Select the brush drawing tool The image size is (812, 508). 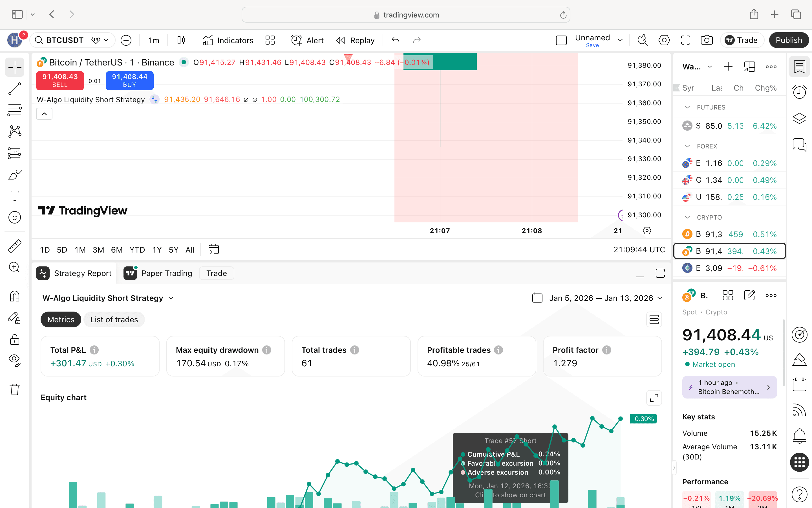tap(14, 174)
